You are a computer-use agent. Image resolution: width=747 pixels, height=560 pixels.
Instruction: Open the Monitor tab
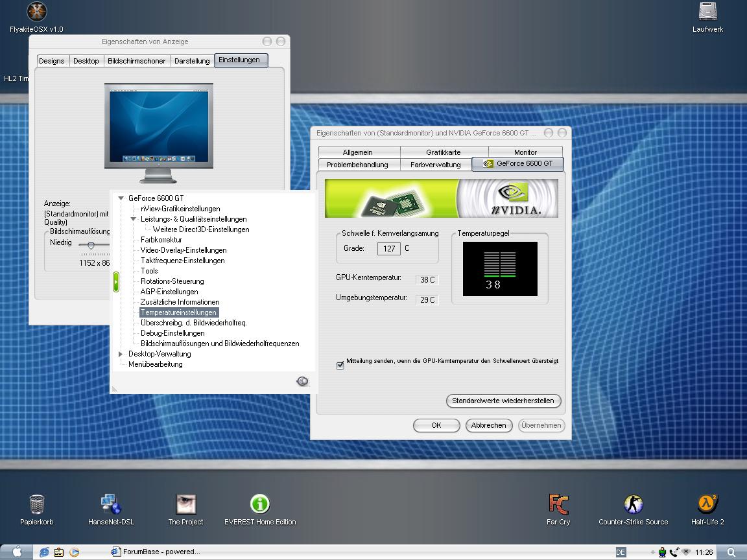(x=525, y=152)
